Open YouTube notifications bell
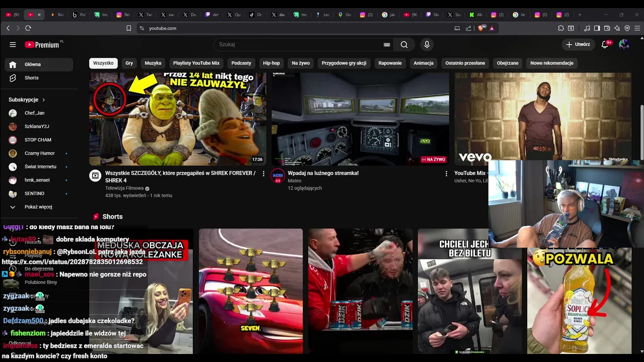 point(605,44)
